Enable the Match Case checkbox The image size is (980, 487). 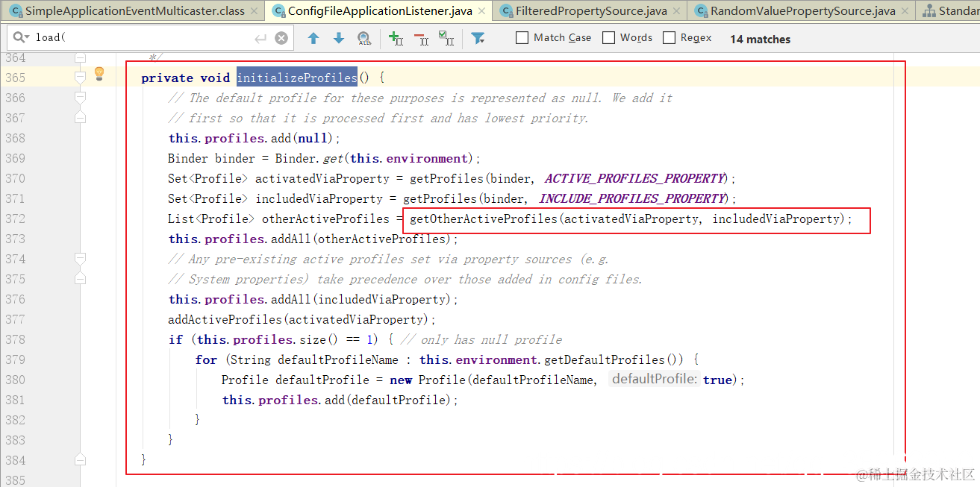(522, 37)
